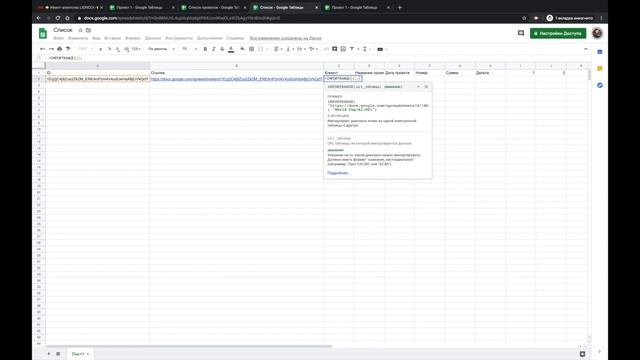Select the Paint format tool
This screenshot has width=640, height=360.
[68, 49]
